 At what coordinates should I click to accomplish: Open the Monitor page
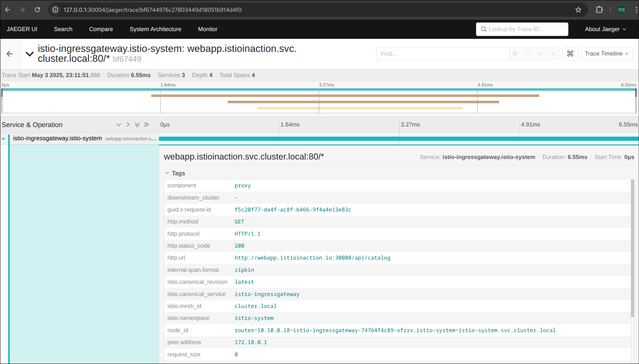(208, 29)
